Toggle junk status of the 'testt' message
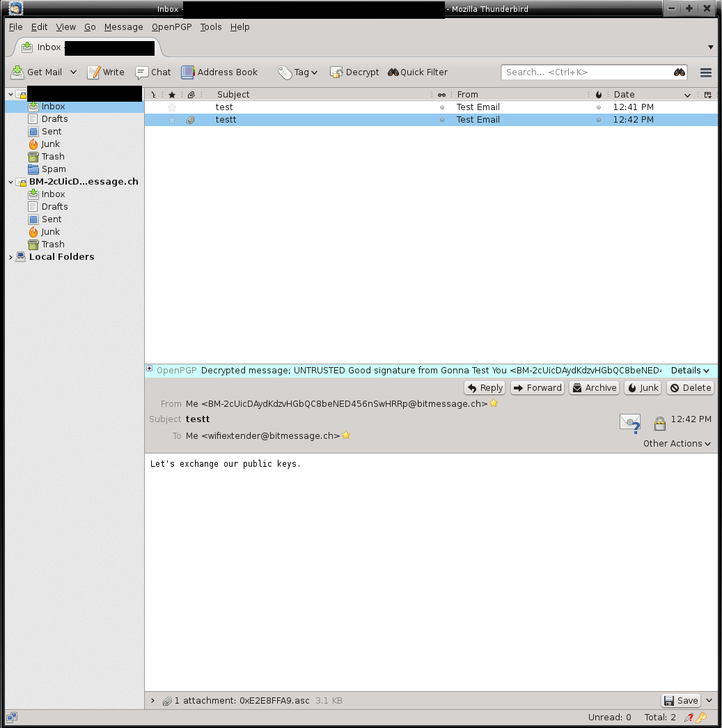Image resolution: width=722 pixels, height=728 pixels. [599, 120]
